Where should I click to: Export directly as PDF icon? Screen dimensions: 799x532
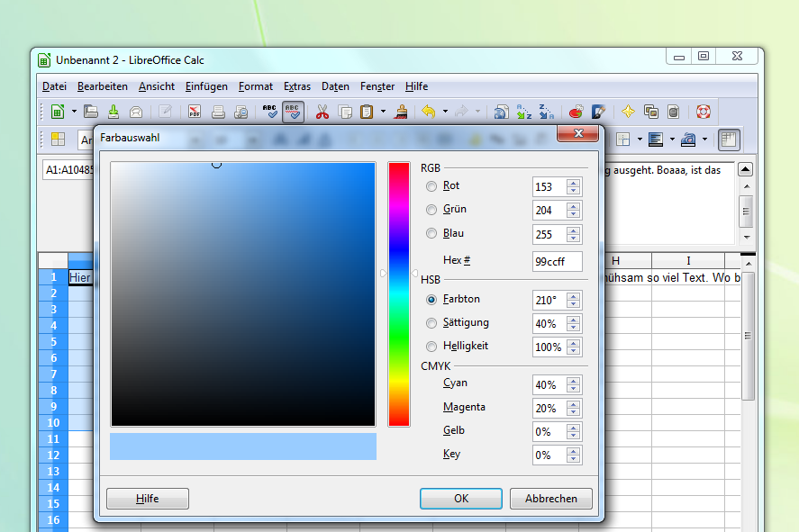195,112
